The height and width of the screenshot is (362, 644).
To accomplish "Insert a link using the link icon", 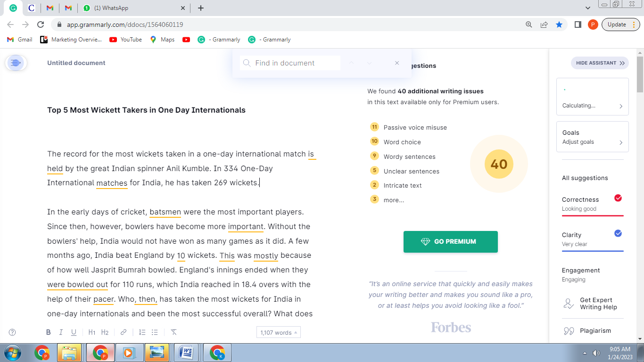I will (x=124, y=332).
